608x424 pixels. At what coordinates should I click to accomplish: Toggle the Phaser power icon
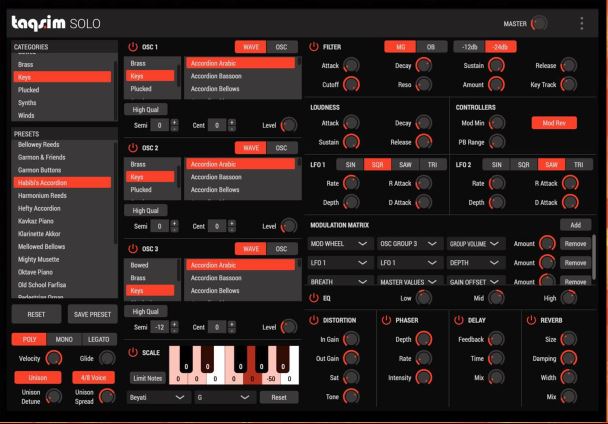[386, 320]
